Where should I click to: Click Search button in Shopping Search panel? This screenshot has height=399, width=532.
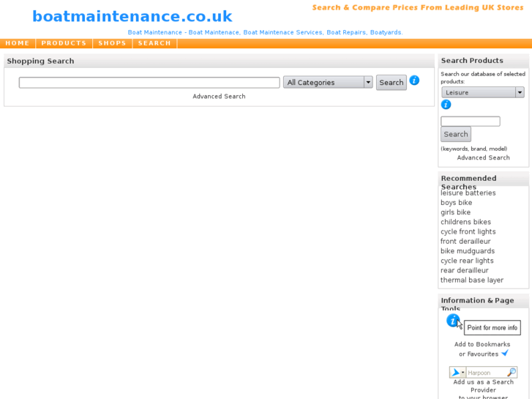[391, 83]
